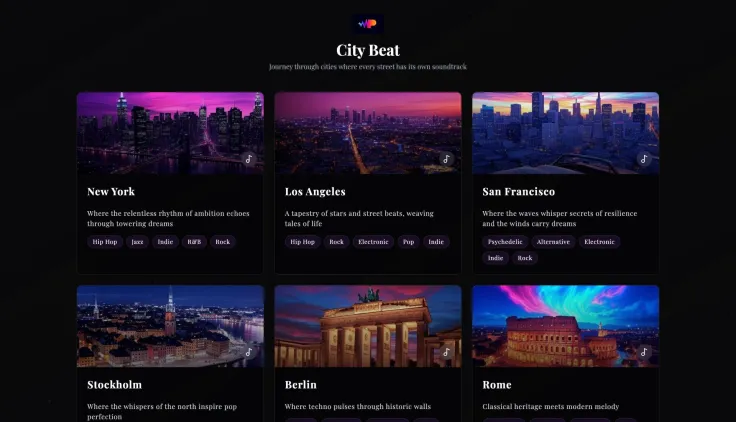The height and width of the screenshot is (422, 736).
Task: Click 'Classical heritage meets modern melody' text
Action: click(551, 407)
